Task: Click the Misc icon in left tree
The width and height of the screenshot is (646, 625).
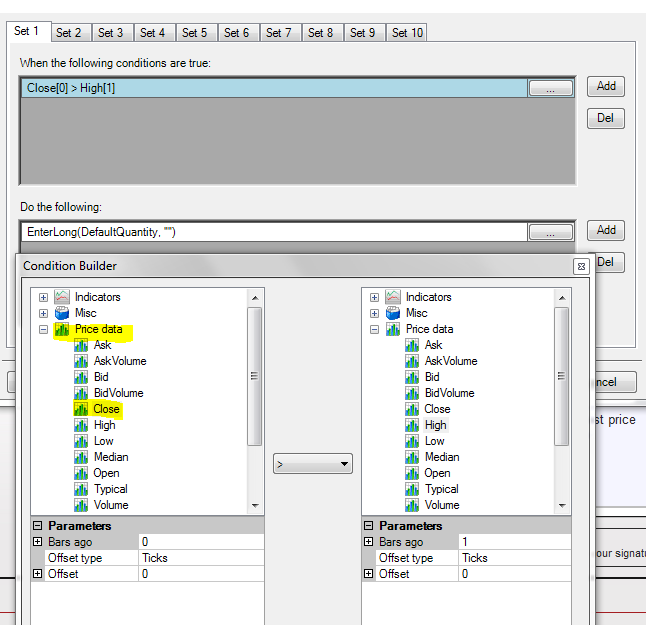Action: [x=62, y=313]
